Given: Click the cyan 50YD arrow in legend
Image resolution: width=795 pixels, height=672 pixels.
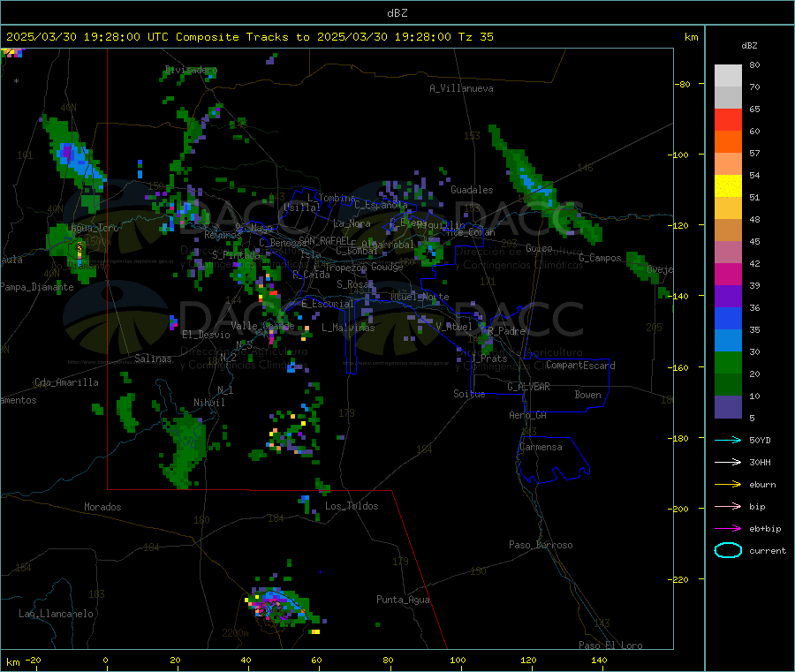Looking at the screenshot, I should pos(728,440).
